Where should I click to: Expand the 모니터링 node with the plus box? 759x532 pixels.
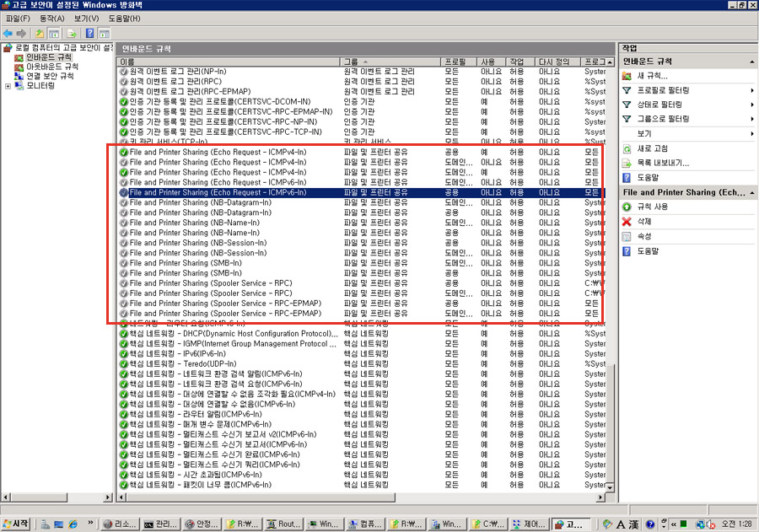[8, 86]
